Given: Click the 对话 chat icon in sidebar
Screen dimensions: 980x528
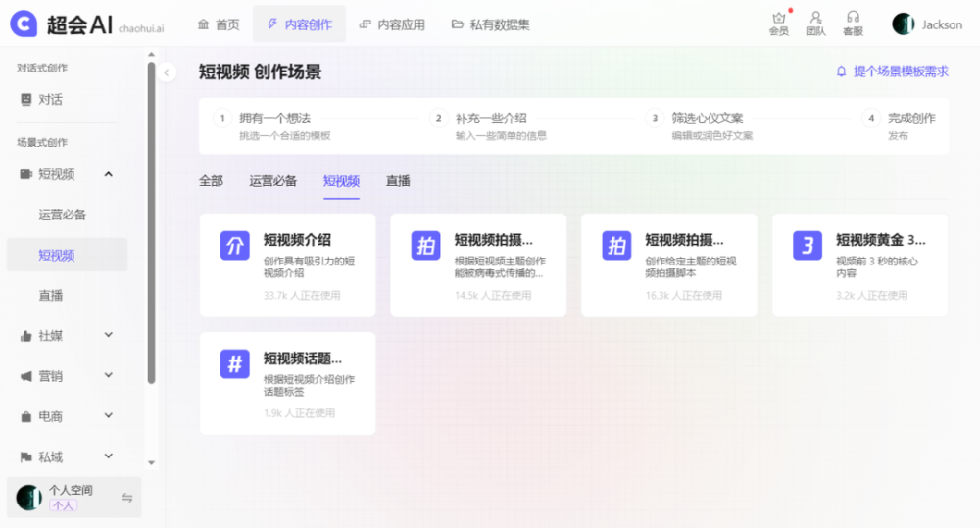Looking at the screenshot, I should click(x=25, y=99).
